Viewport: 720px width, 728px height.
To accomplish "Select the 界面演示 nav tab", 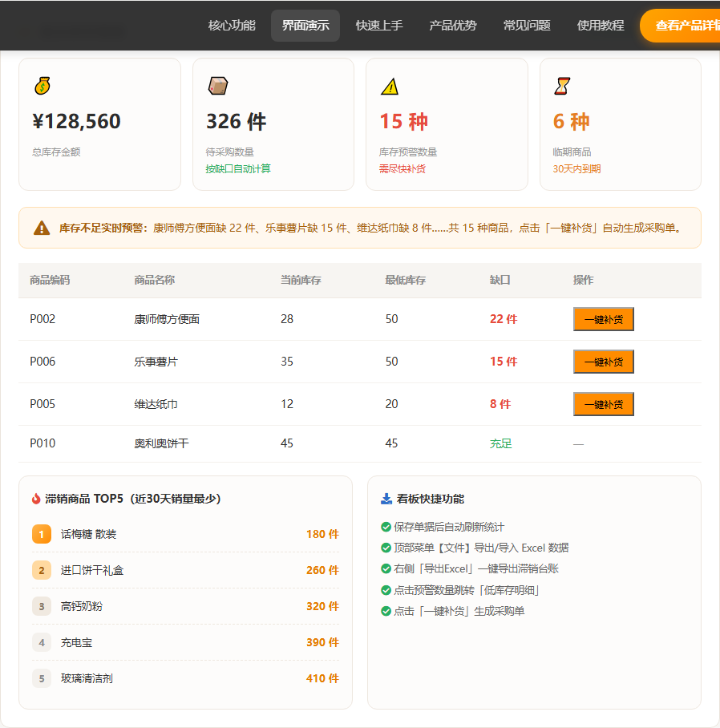I will pos(305,26).
